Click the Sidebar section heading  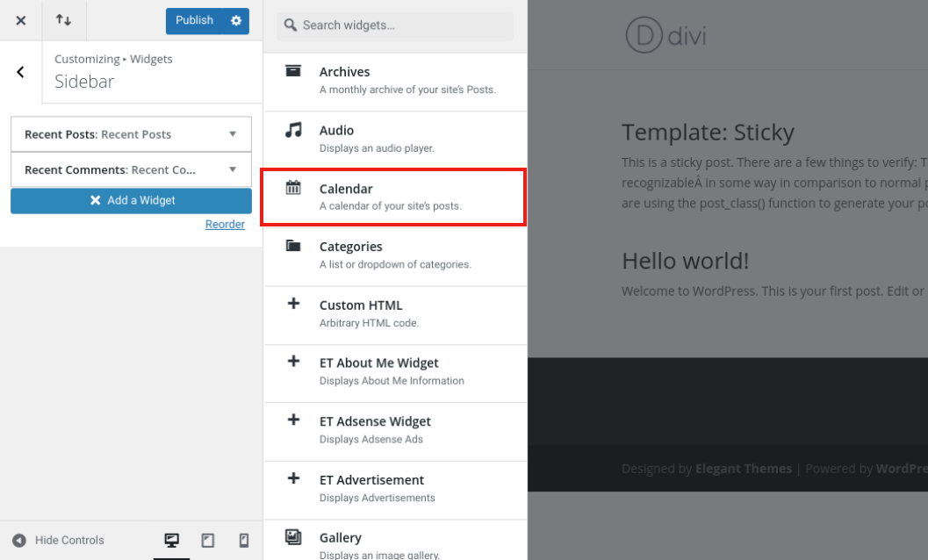84,82
